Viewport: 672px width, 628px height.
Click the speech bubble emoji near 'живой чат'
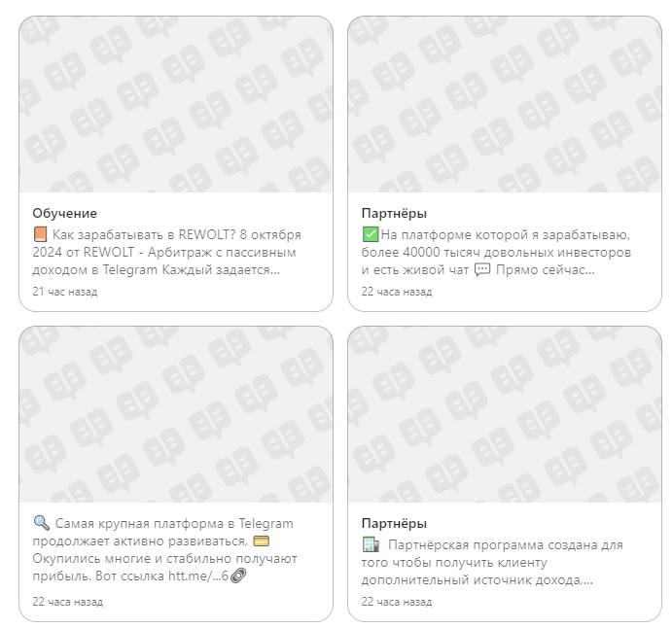tap(482, 269)
